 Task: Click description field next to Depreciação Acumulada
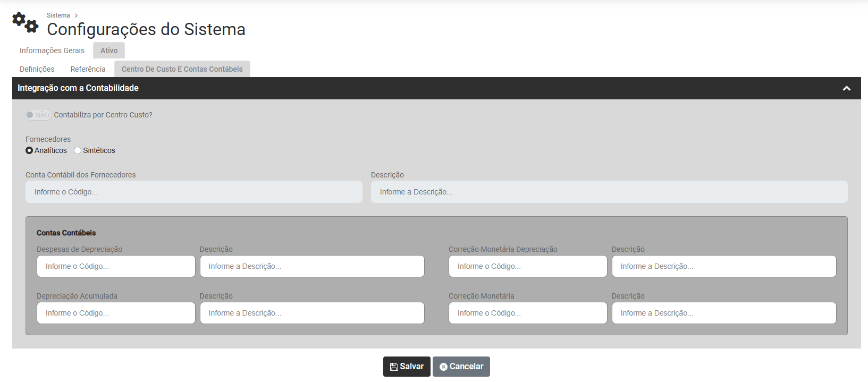click(311, 313)
